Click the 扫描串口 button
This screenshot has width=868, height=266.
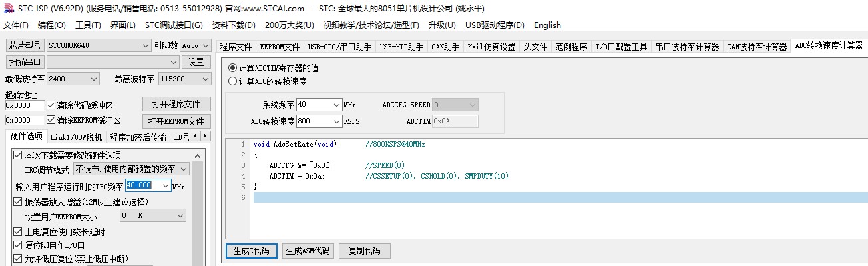(25, 62)
